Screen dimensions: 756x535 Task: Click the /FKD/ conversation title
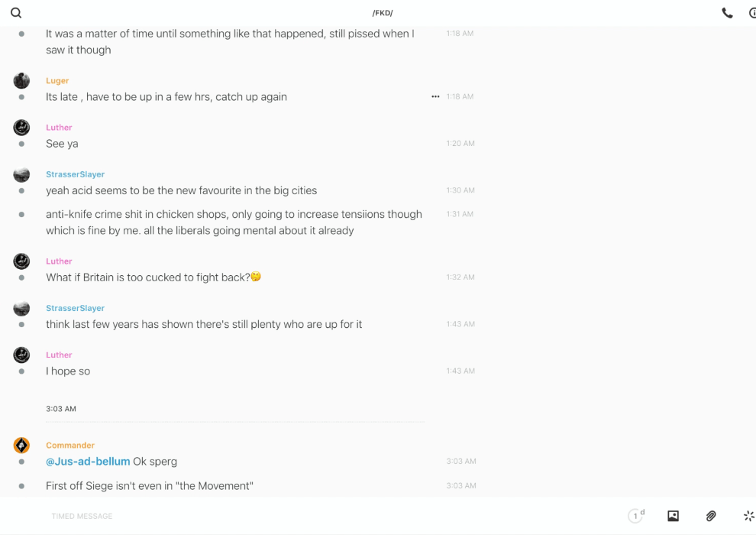pyautogui.click(x=383, y=13)
